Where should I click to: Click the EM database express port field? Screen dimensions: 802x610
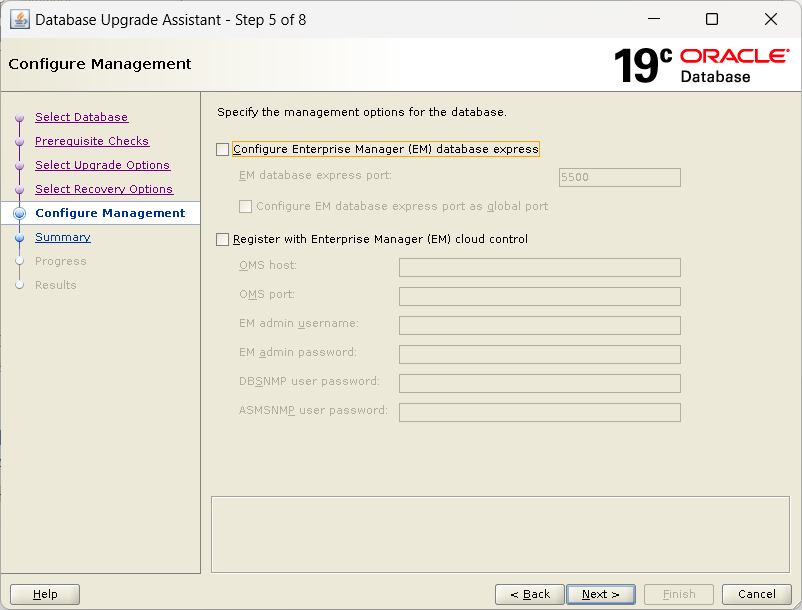(619, 177)
